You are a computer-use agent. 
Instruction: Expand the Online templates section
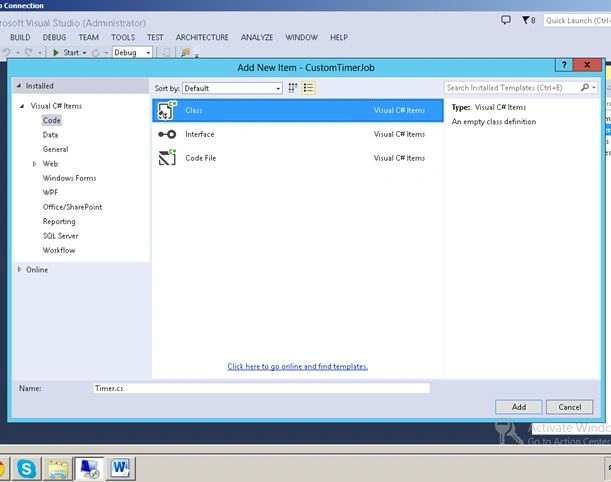pos(19,269)
